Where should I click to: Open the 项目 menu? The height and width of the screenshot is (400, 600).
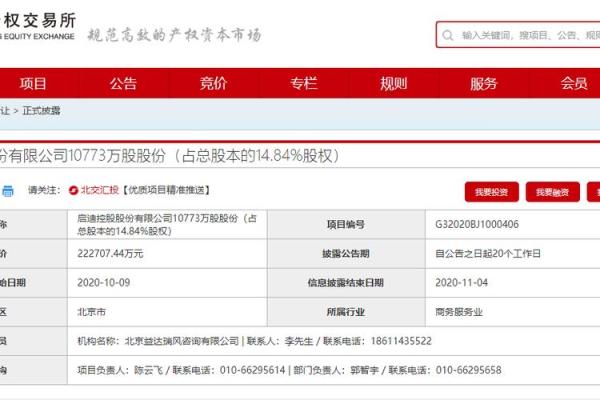[x=33, y=83]
